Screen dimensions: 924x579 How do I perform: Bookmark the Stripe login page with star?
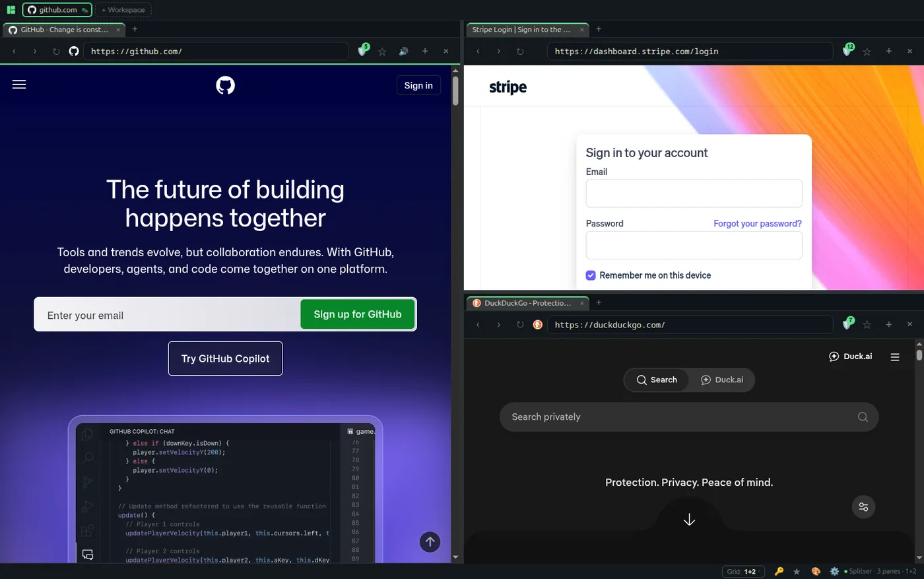(x=867, y=51)
